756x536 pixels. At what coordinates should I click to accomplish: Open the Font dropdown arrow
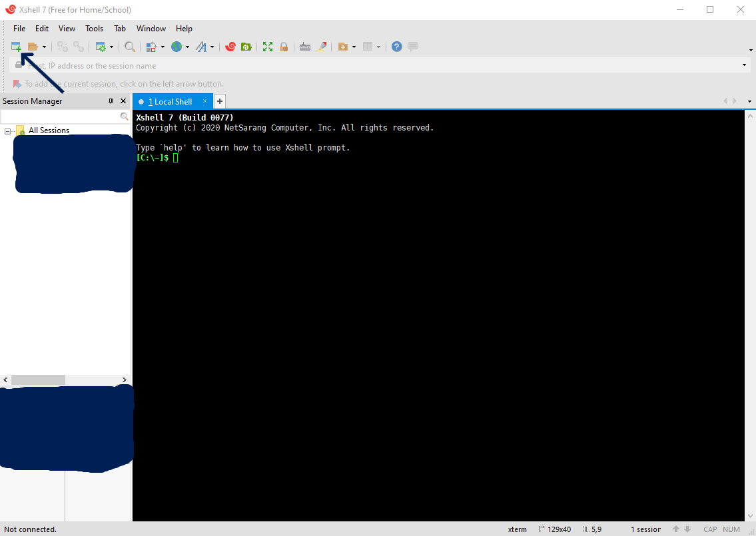point(212,47)
